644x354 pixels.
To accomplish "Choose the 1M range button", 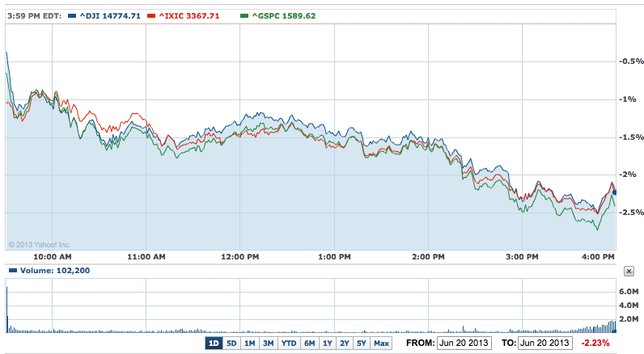I will click(249, 343).
